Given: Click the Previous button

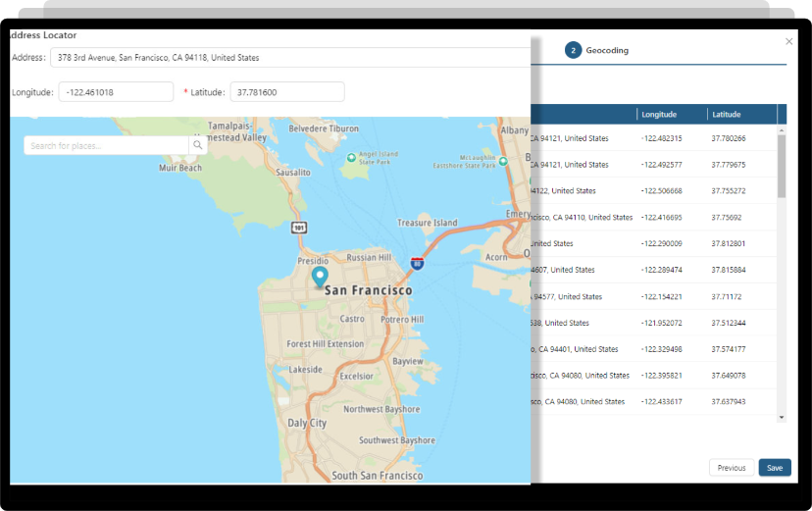Looking at the screenshot, I should (732, 468).
